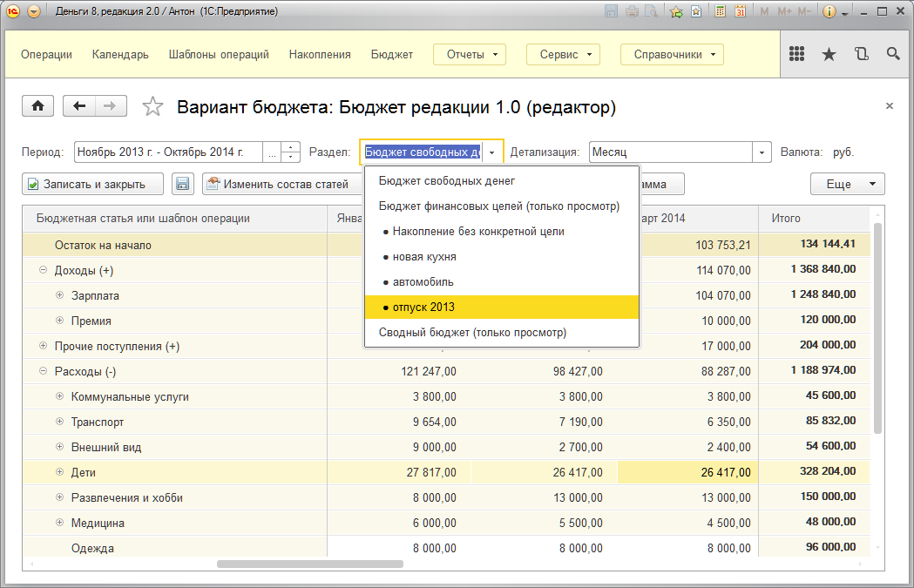914x588 pixels.
Task: Open search with the magnifier icon
Action: pyautogui.click(x=893, y=54)
